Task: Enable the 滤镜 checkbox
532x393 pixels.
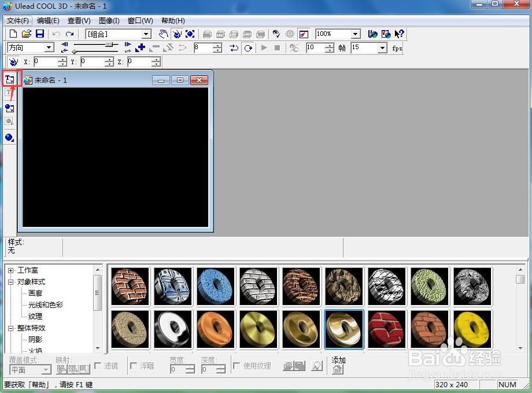Action: tap(98, 366)
